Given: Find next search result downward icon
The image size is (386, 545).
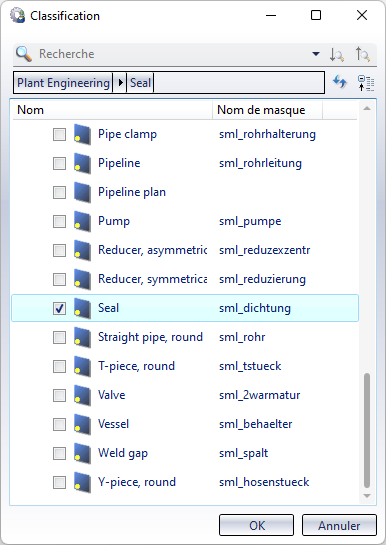Looking at the screenshot, I should pos(337,54).
